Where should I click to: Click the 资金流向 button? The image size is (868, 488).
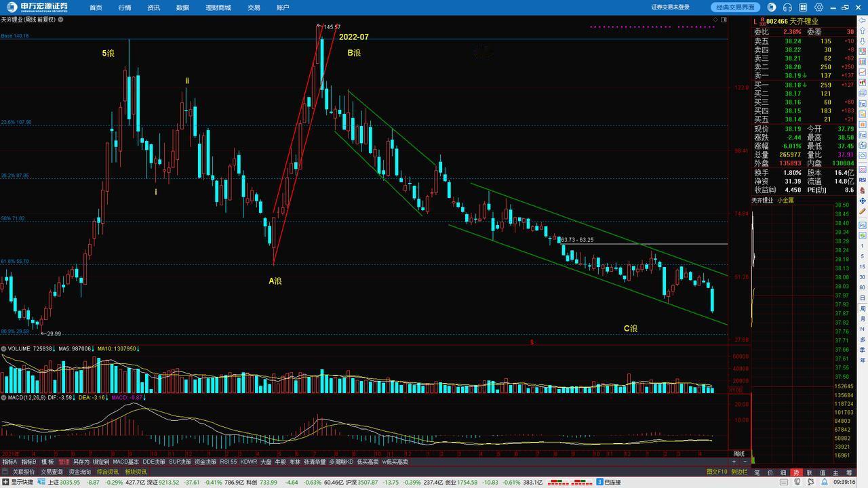(x=79, y=472)
